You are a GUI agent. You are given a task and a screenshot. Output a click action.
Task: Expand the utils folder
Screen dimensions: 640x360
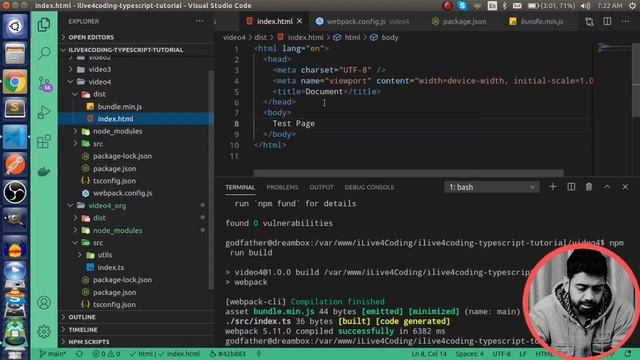(x=137, y=255)
